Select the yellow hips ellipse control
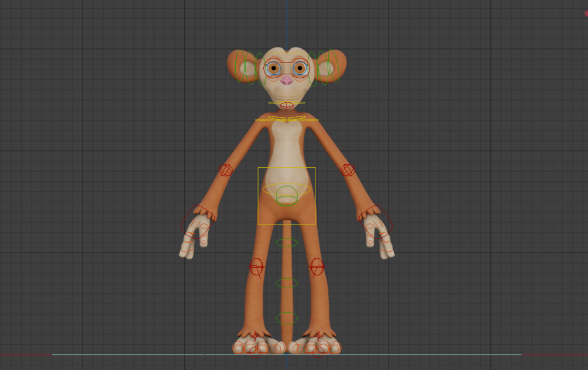588x370 pixels. [287, 189]
